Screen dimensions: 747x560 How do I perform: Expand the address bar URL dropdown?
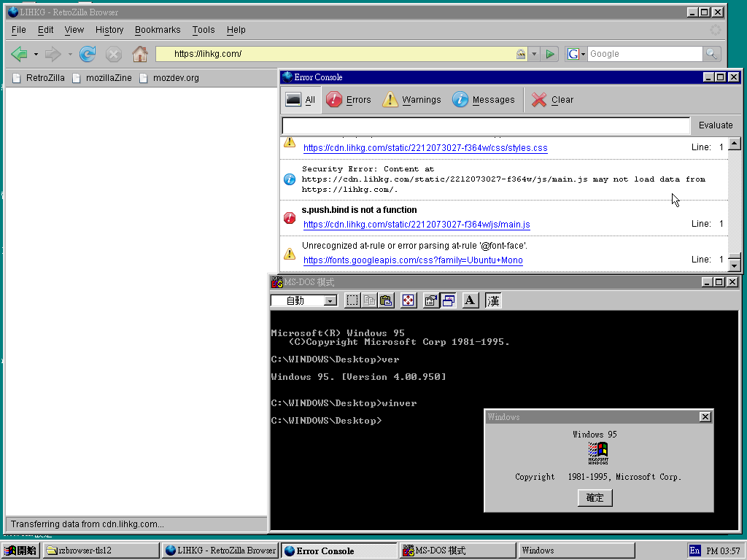pyautogui.click(x=534, y=54)
